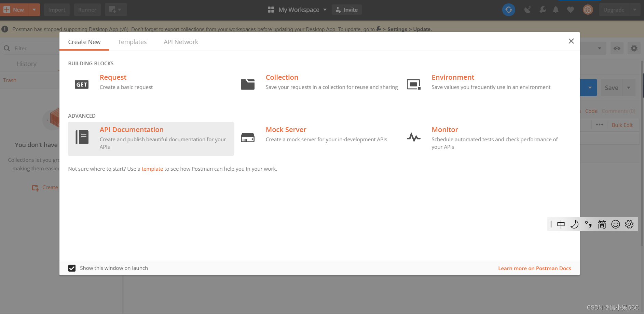Click the environment quick look eye icon
This screenshot has width=644, height=314.
click(617, 48)
